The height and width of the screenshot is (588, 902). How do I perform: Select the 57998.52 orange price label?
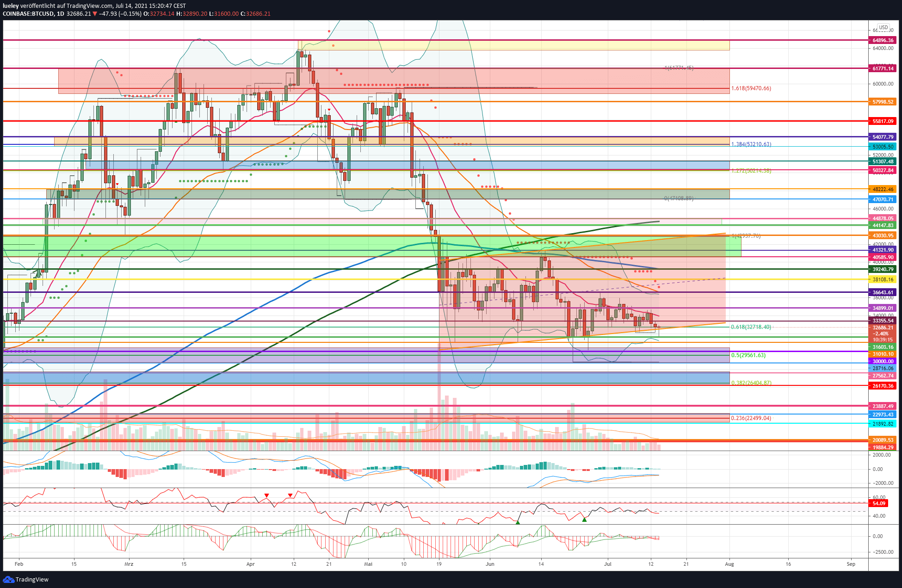(x=883, y=101)
